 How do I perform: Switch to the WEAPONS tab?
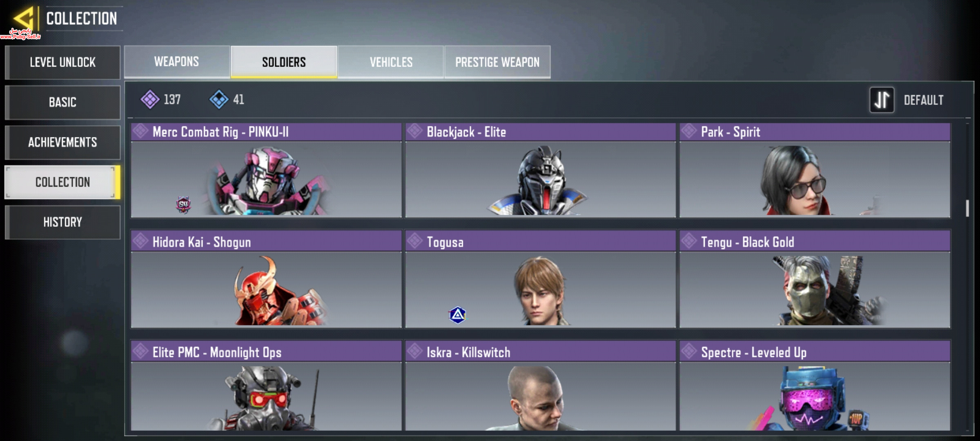[x=177, y=61]
